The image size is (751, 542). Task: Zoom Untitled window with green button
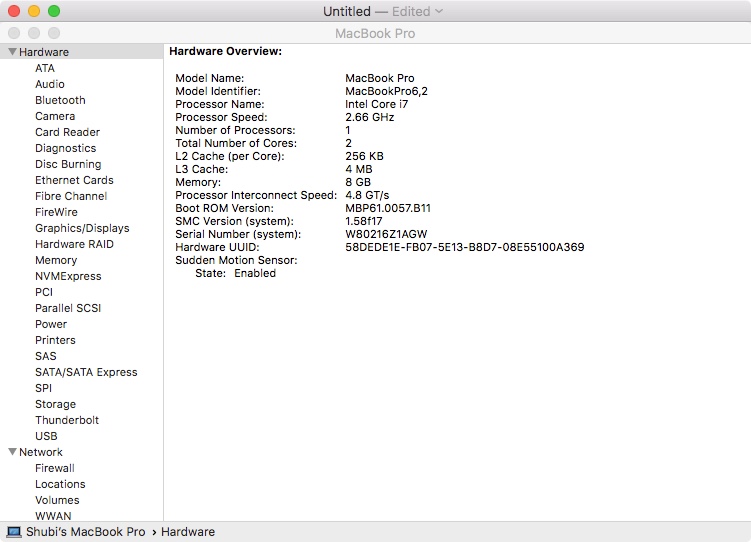[x=54, y=11]
